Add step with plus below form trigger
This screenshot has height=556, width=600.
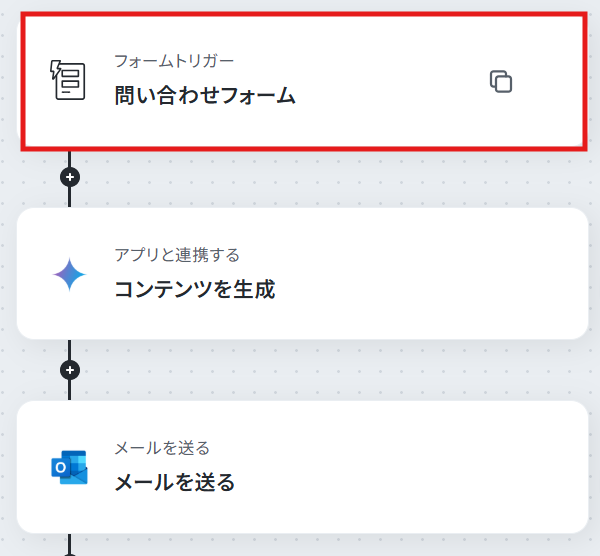tap(70, 177)
